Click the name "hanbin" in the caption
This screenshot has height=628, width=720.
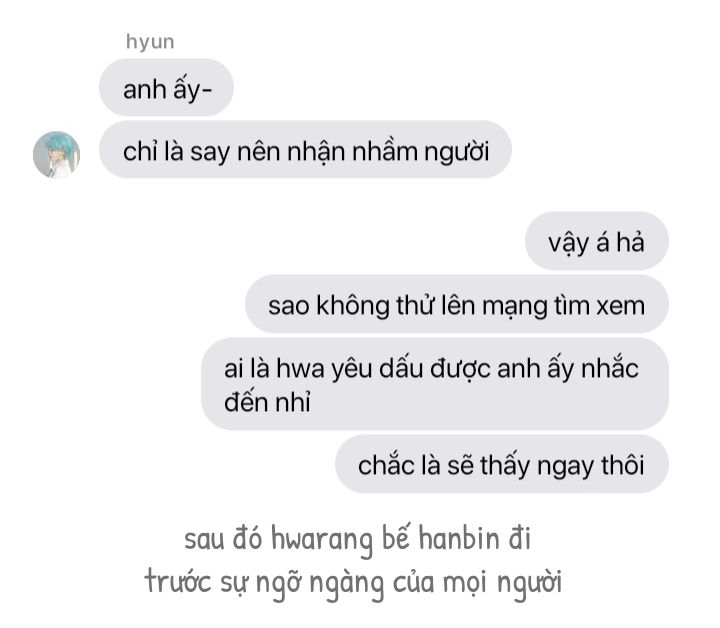point(459,538)
